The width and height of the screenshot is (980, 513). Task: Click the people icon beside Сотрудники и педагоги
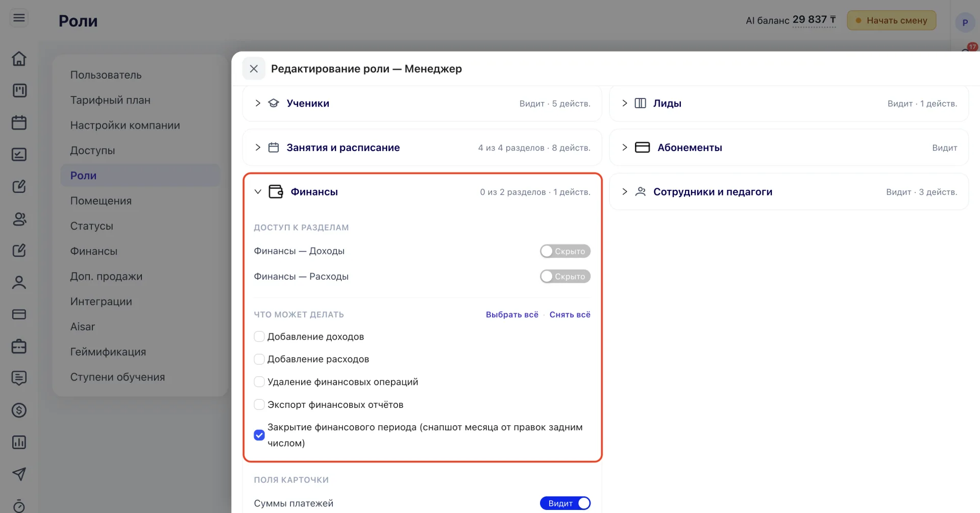click(x=640, y=192)
